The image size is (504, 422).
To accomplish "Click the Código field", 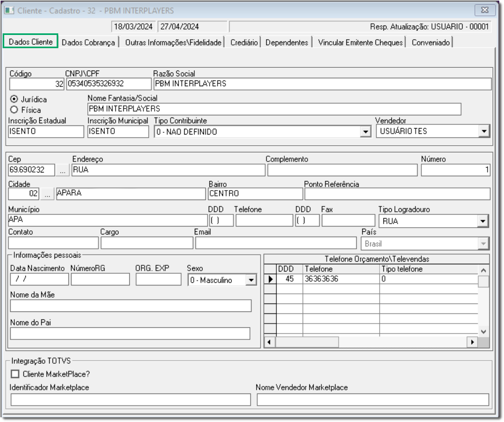I will (x=37, y=84).
